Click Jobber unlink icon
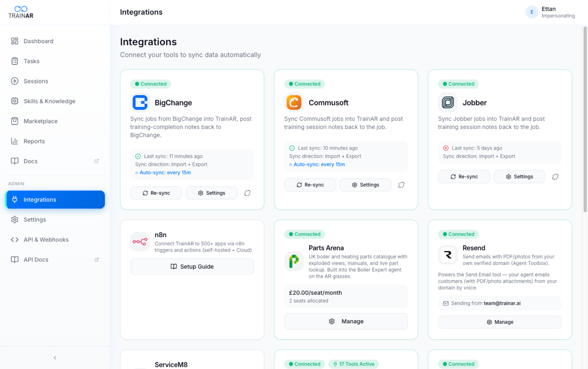The image size is (588, 369). click(x=555, y=177)
